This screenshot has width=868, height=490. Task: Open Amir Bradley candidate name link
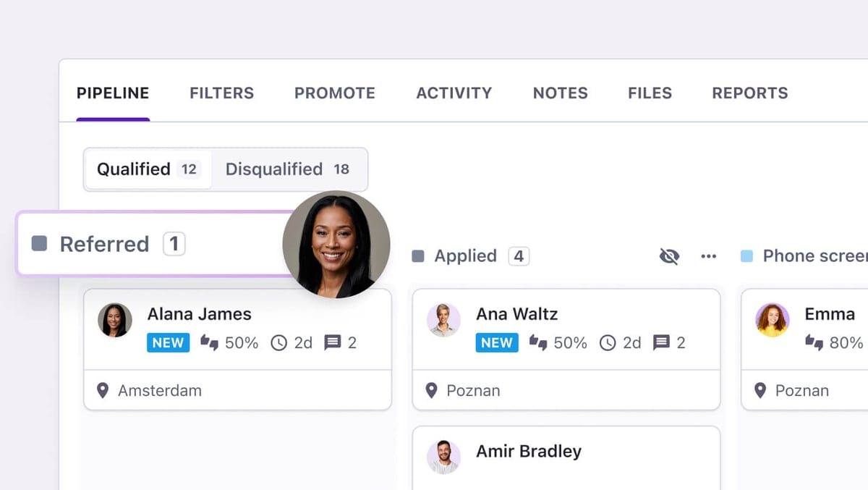pyautogui.click(x=528, y=452)
